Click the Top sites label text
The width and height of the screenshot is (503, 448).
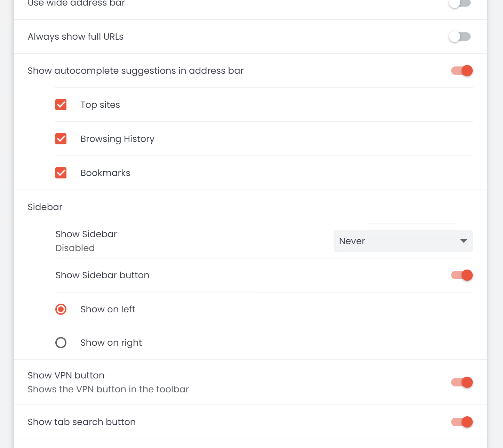click(x=100, y=105)
